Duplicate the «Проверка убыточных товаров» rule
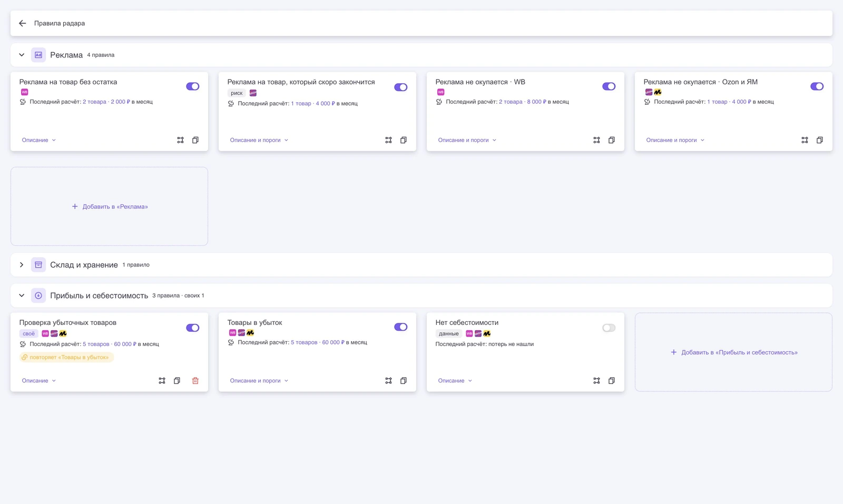The image size is (843, 504). point(177,381)
